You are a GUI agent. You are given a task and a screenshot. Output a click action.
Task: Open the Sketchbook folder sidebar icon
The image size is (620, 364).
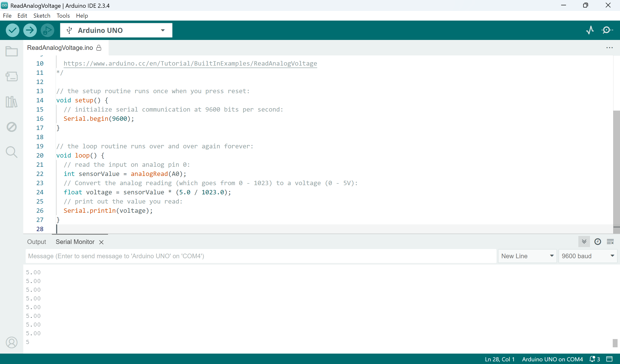[12, 51]
